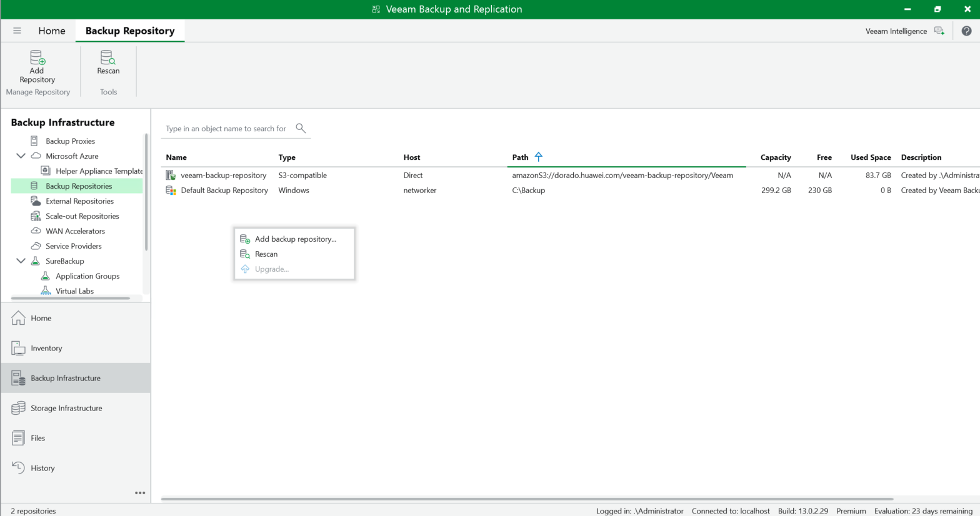980x516 pixels.
Task: Select Scale-out Repositories in the tree
Action: tap(82, 216)
